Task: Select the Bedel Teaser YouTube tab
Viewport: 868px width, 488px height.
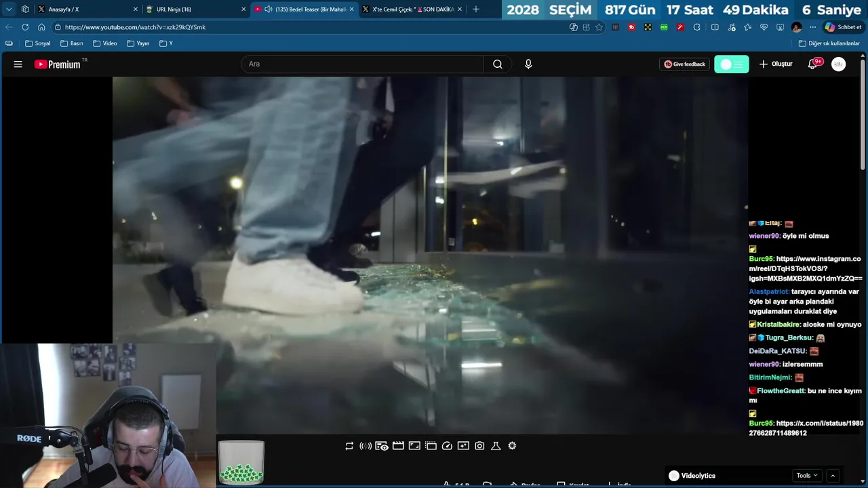Action: [x=305, y=9]
